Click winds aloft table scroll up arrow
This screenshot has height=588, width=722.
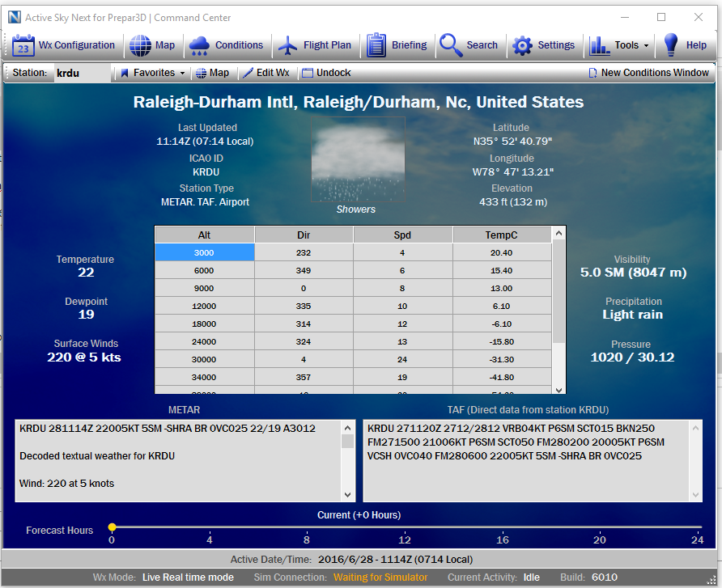[558, 233]
